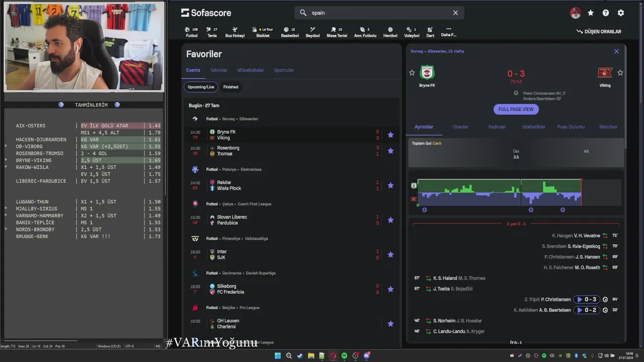The image size is (644, 362).
Task: Open the Voleybol sport category
Action: 412,32
